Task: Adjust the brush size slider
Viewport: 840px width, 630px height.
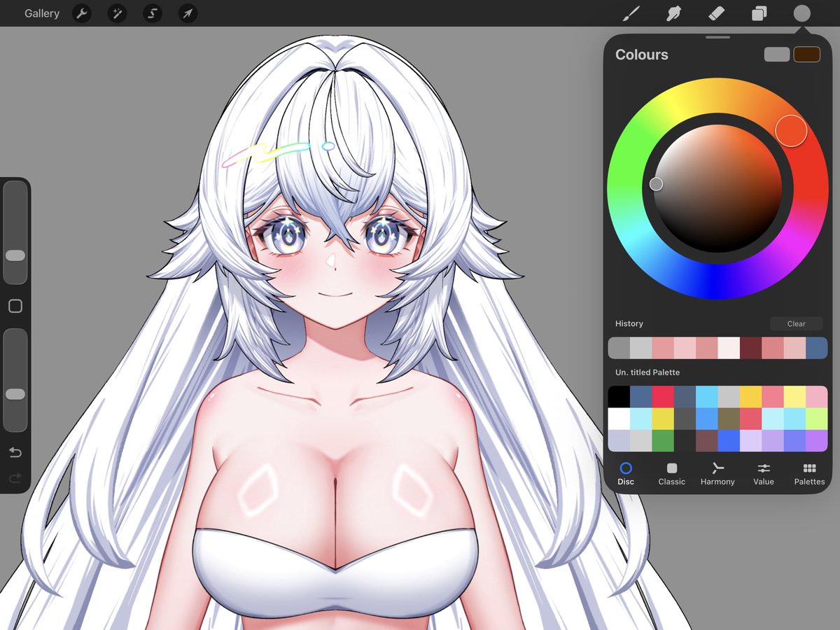Action: [x=15, y=255]
